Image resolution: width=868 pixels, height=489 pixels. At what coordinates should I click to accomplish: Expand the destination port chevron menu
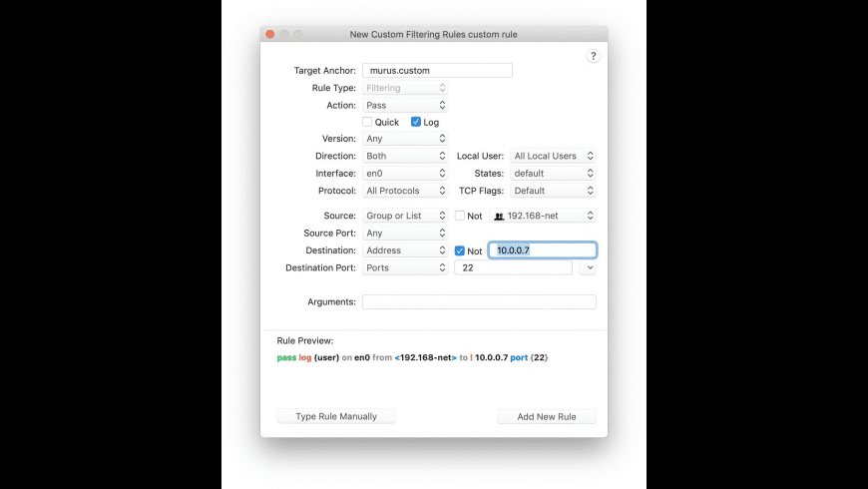(588, 267)
